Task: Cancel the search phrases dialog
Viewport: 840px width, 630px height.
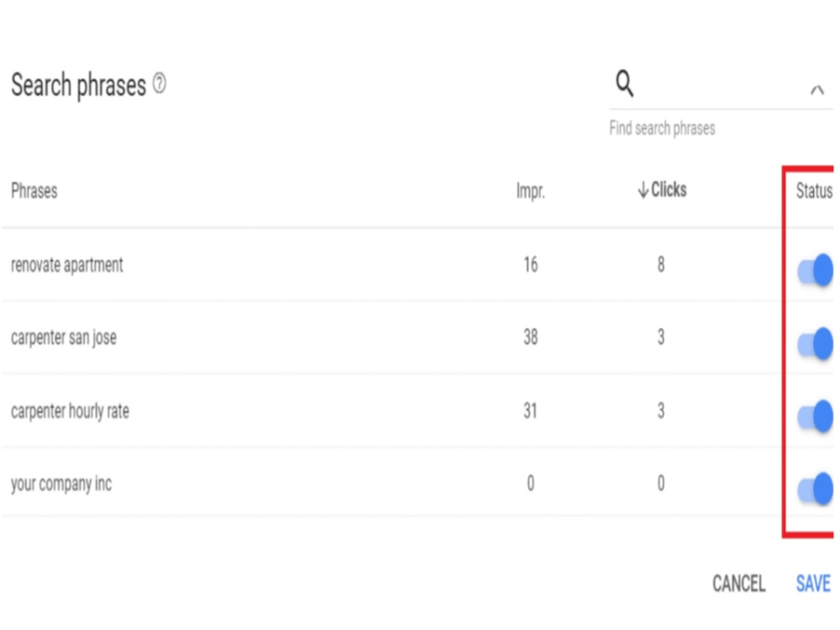Action: click(x=738, y=584)
